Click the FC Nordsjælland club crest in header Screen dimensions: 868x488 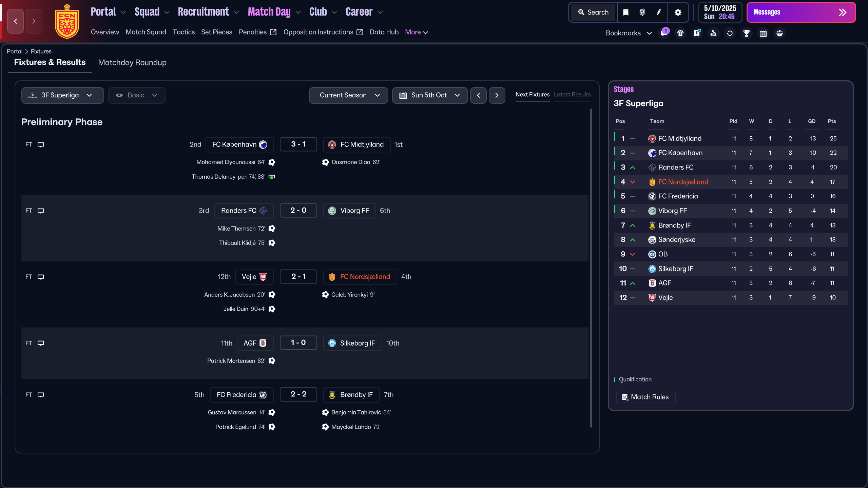click(67, 21)
